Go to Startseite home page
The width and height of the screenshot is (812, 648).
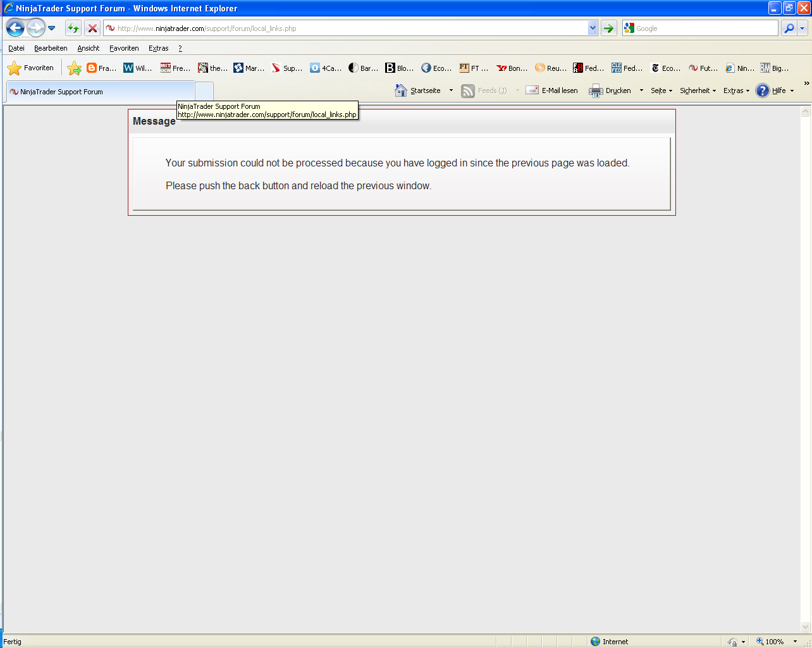point(417,90)
